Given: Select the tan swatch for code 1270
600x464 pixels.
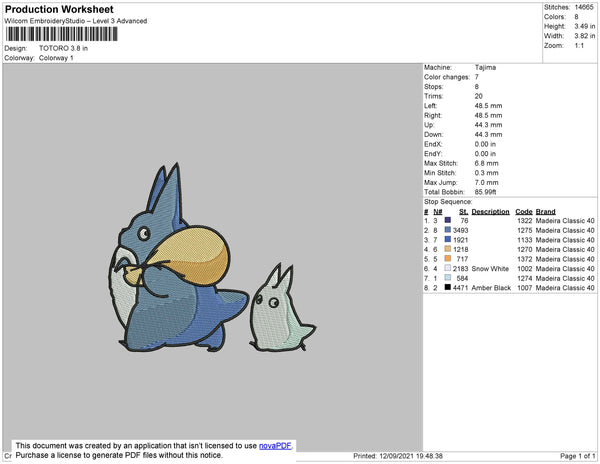Looking at the screenshot, I should point(447,249).
